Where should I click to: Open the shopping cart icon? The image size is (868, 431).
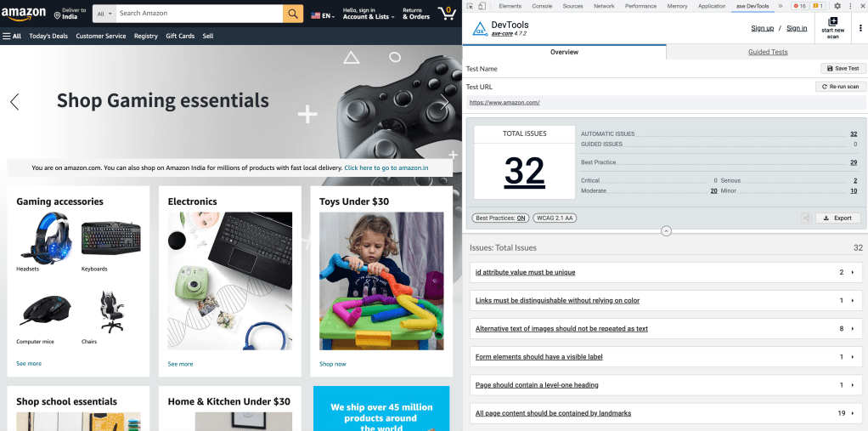tap(446, 14)
